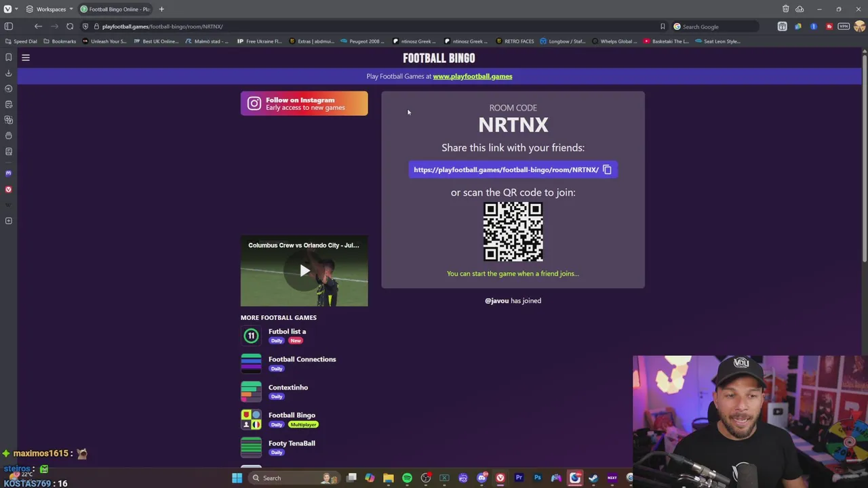
Task: Open user profile avatar in browser toolbar
Action: [860, 26]
